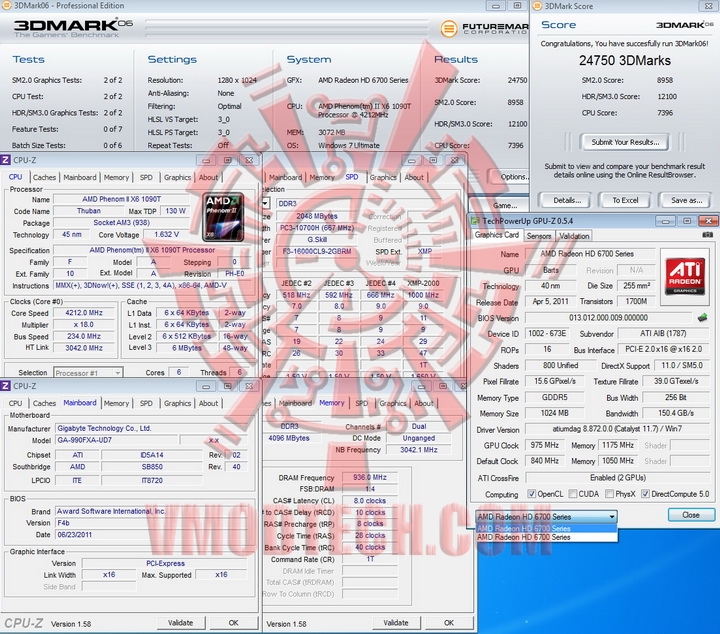
Task: Click the Options.. button in 3DMark06
Action: [x=509, y=177]
